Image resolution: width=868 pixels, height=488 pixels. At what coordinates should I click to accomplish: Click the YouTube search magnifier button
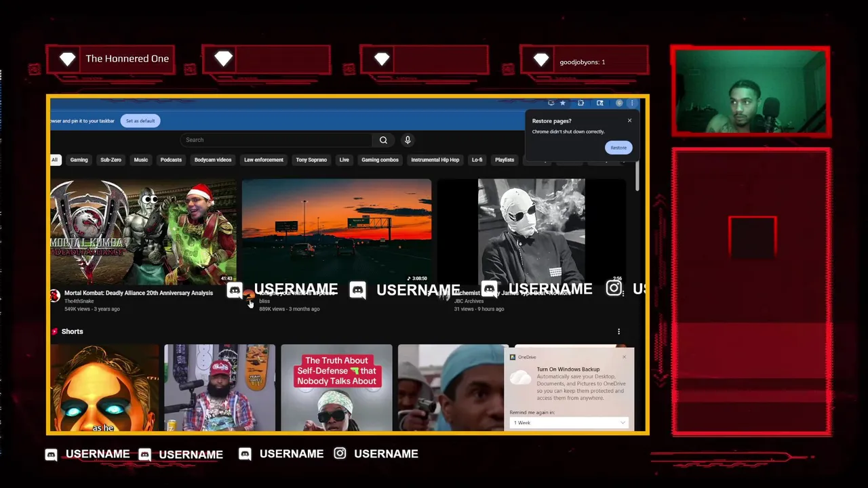pyautogui.click(x=383, y=140)
